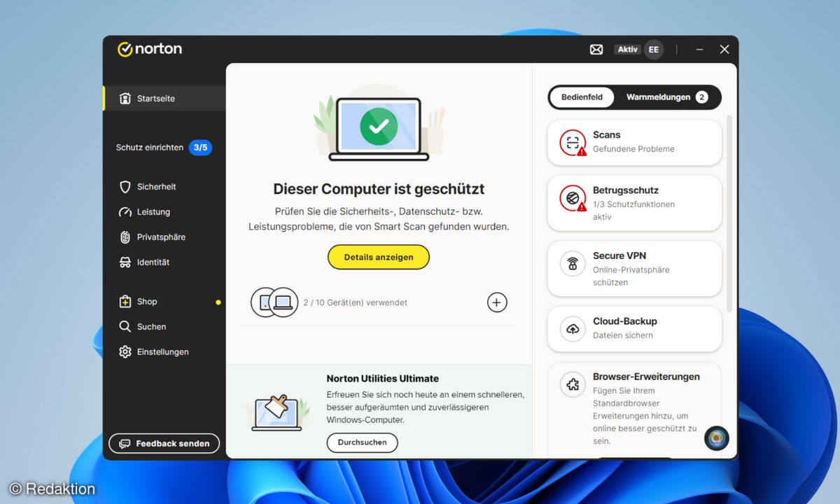Click the Scans warning icon

coord(572,142)
